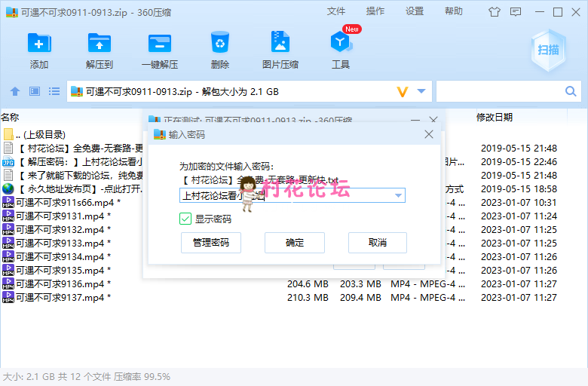Click the globe icon of 永久地址发布页 file
Screen dimensions: 588x386
(8, 188)
